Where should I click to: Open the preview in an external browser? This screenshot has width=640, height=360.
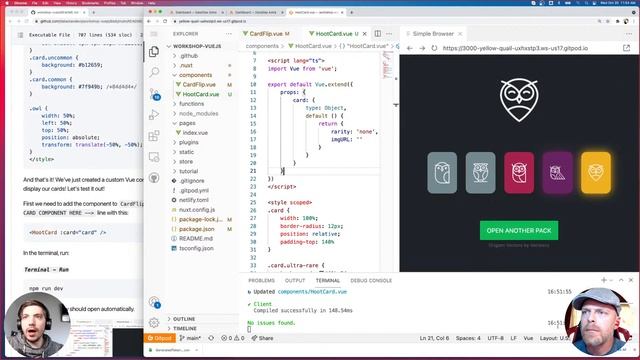[x=627, y=48]
